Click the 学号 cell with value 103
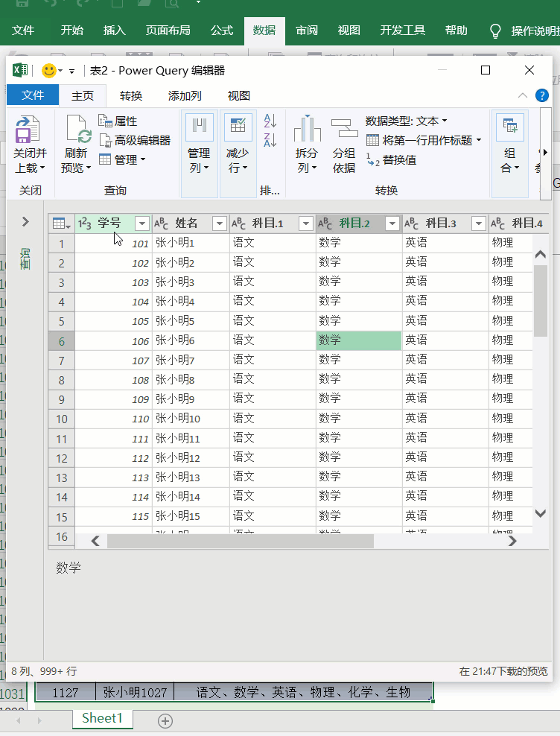This screenshot has width=560, height=736. point(114,282)
